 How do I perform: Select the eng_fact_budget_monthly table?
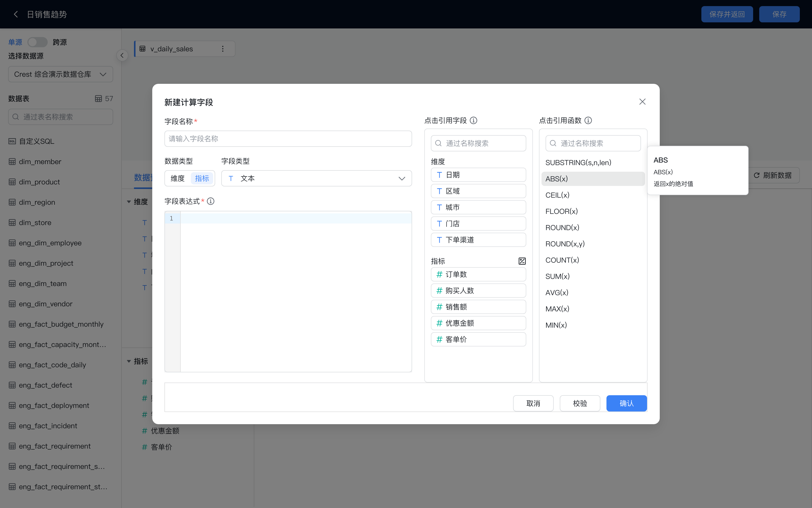click(x=60, y=324)
